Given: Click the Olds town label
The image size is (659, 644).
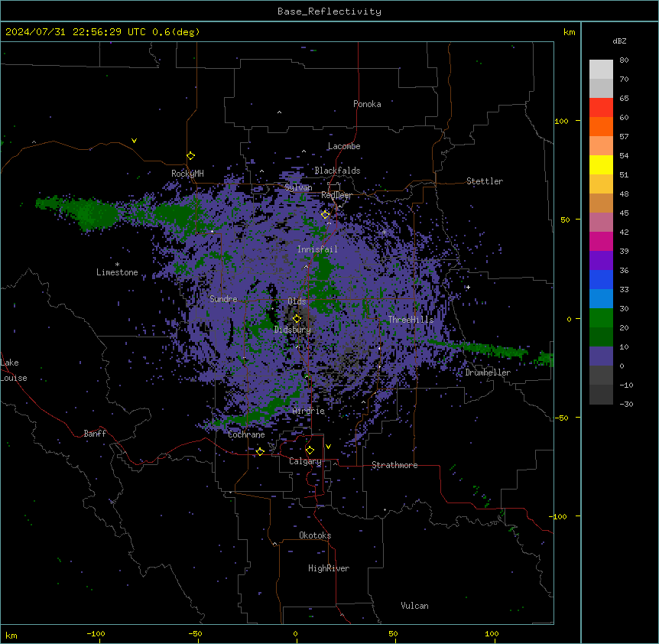Looking at the screenshot, I should 297,301.
